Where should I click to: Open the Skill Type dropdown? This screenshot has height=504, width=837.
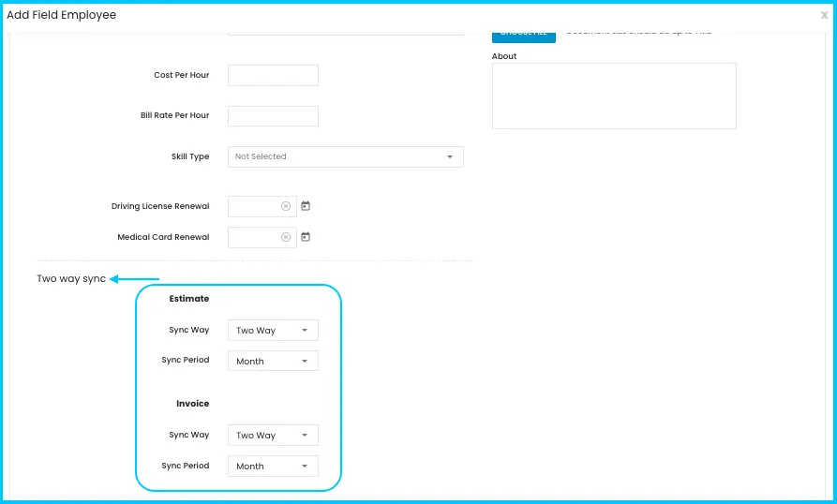(x=345, y=156)
